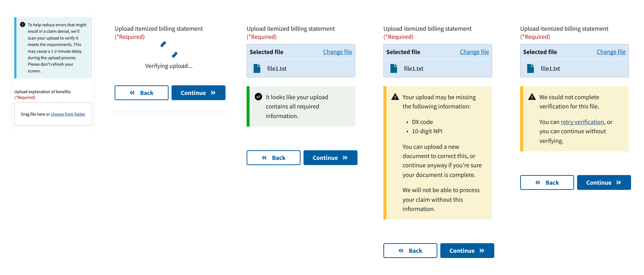The height and width of the screenshot is (275, 644).
Task: Click the file icon in the rightmost Selected file box
Action: (531, 68)
